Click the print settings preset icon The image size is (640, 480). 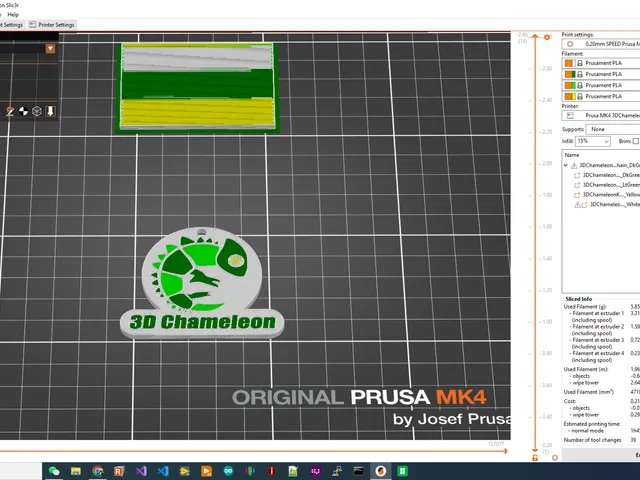[570, 44]
